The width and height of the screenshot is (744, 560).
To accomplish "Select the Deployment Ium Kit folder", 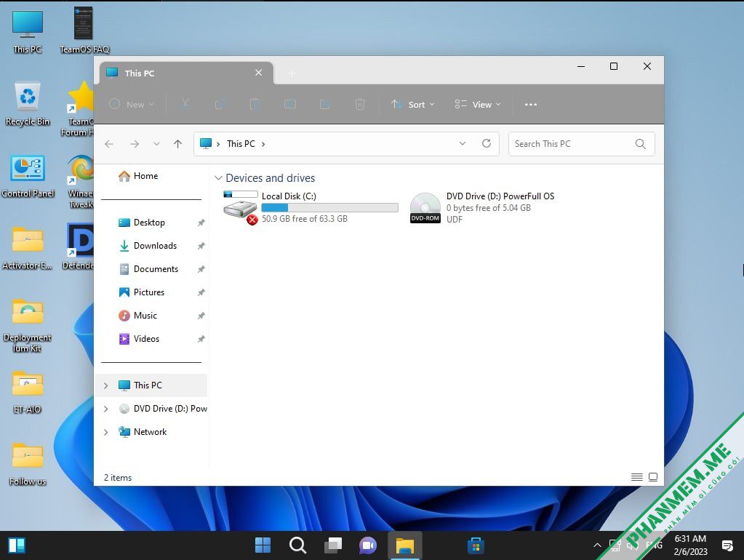I will point(28,326).
